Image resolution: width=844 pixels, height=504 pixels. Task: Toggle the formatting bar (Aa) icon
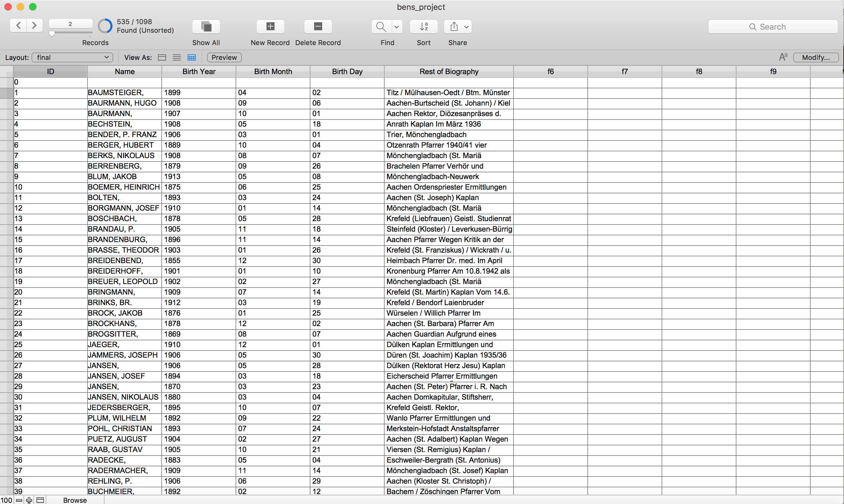point(783,57)
